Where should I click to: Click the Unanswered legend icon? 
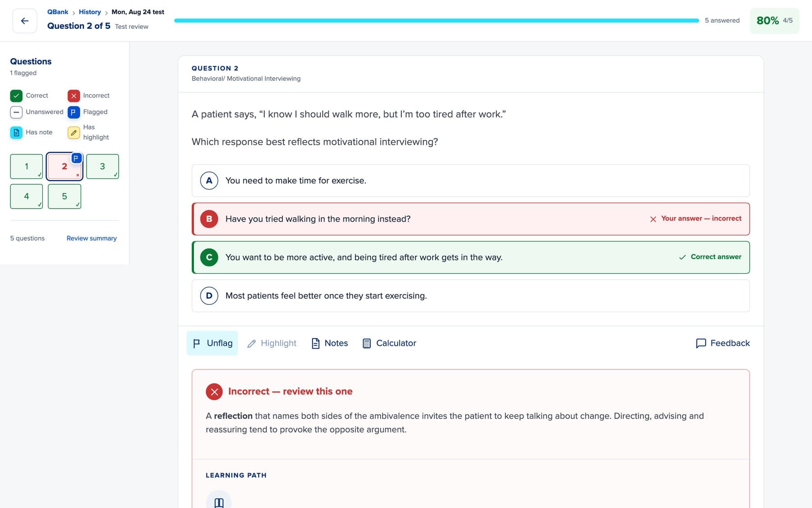click(16, 112)
